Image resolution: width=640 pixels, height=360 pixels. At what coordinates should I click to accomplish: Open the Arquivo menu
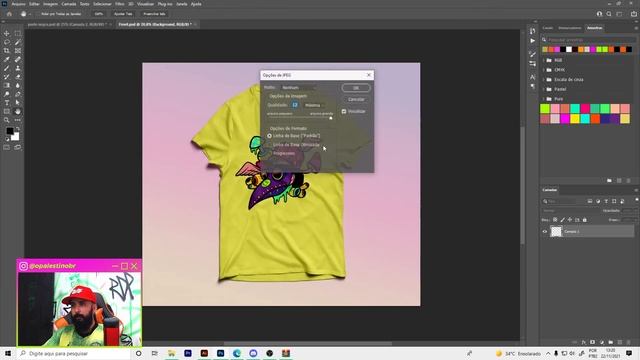pyautogui.click(x=18, y=4)
